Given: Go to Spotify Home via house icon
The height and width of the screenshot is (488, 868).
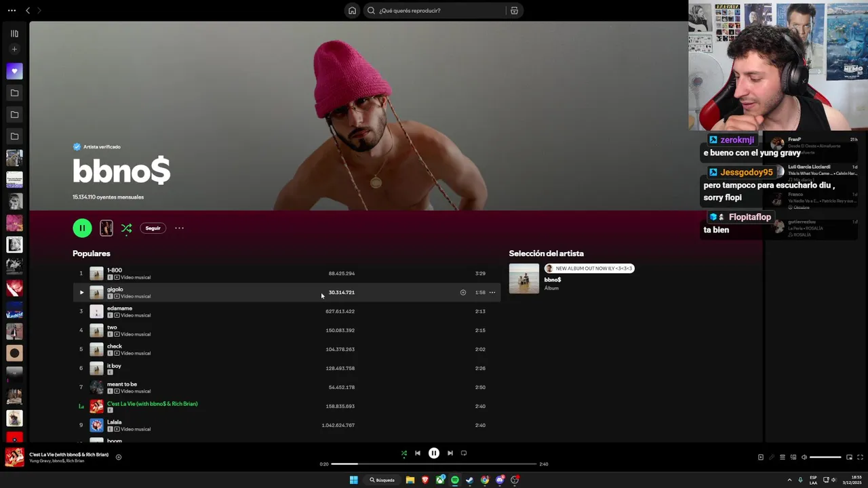Looking at the screenshot, I should [352, 10].
